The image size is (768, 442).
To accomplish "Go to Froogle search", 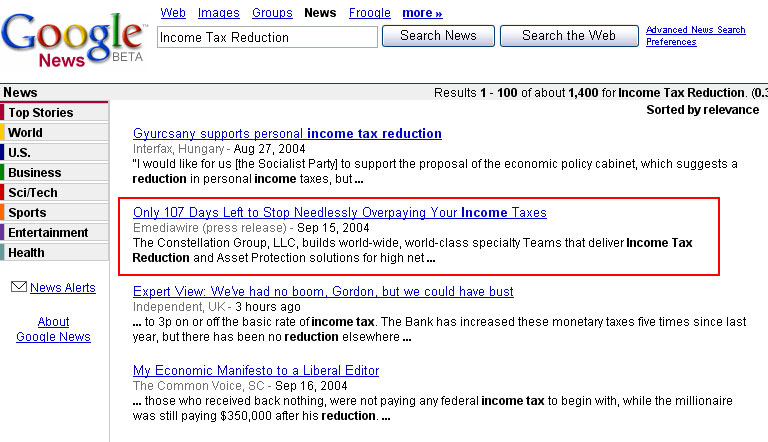I will click(x=370, y=13).
